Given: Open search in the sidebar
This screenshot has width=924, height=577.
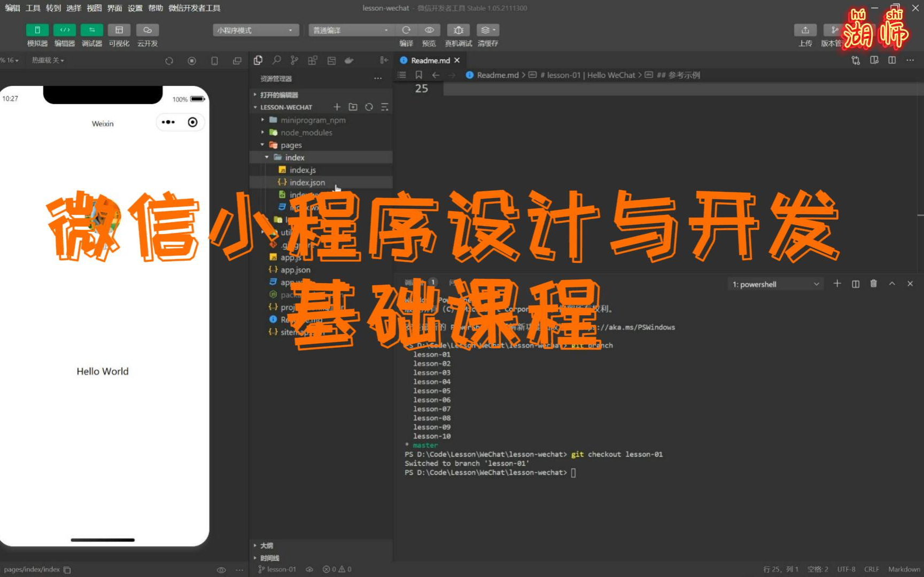Looking at the screenshot, I should (x=276, y=60).
